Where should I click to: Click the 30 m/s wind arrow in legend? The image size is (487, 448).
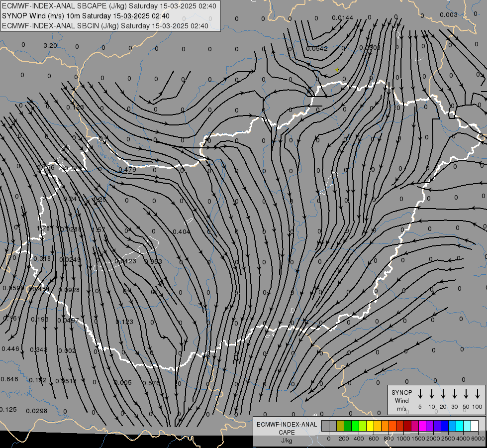(454, 394)
